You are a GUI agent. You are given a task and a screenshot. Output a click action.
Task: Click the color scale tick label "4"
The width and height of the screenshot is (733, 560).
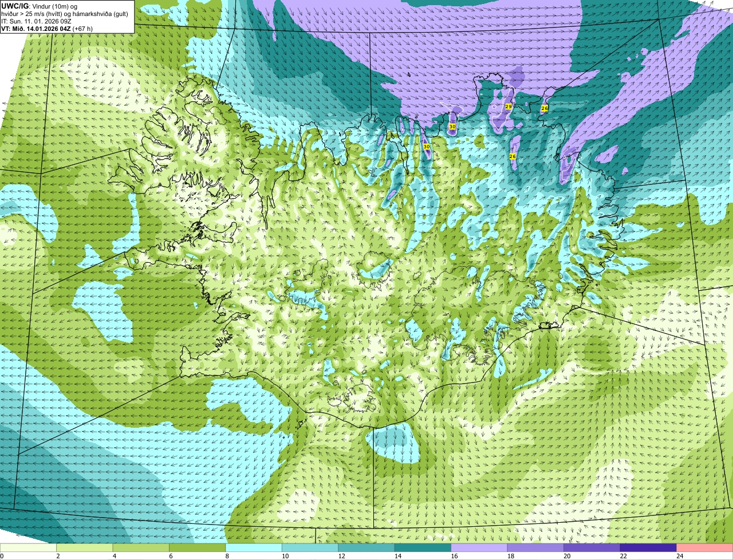coord(113,556)
